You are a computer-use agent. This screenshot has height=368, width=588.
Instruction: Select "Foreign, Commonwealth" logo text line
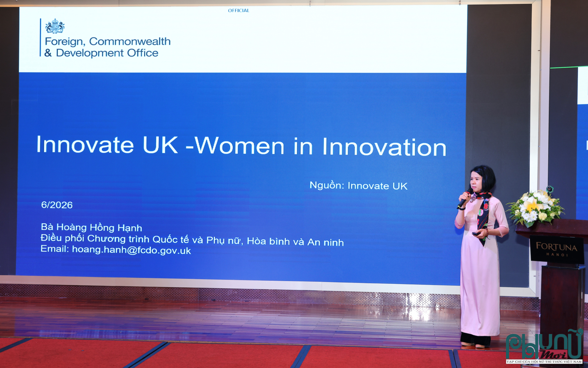coord(108,41)
